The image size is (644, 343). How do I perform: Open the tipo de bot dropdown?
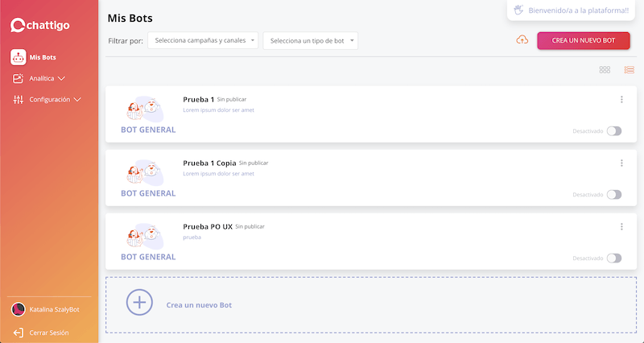click(x=311, y=41)
